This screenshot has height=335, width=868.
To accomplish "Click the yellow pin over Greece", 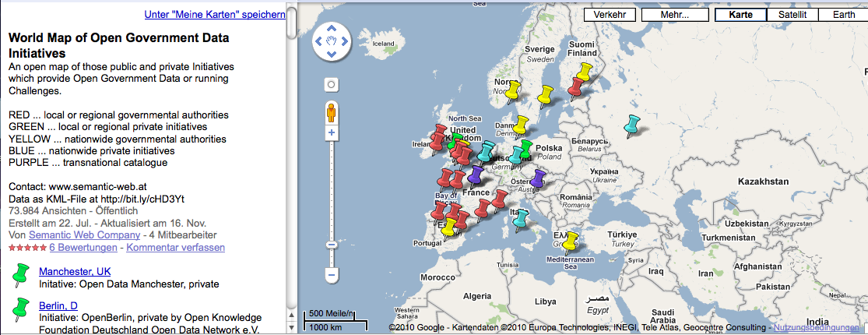I will pyautogui.click(x=570, y=242).
